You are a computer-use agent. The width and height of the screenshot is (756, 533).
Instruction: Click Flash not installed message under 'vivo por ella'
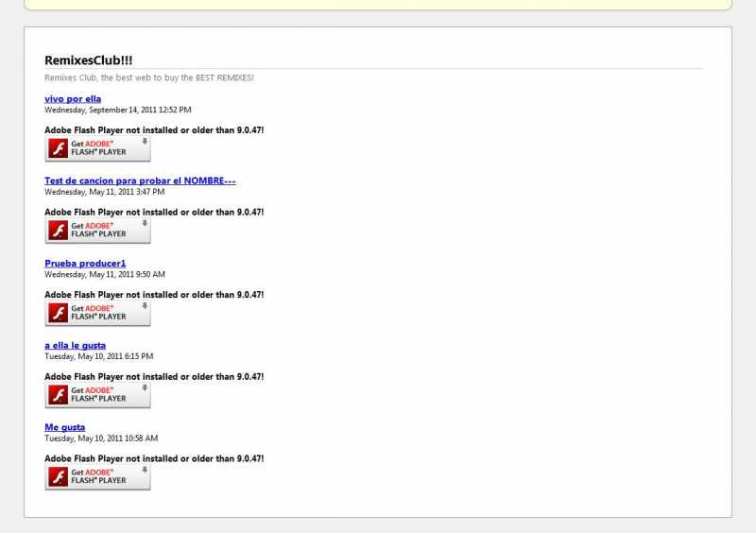154,130
